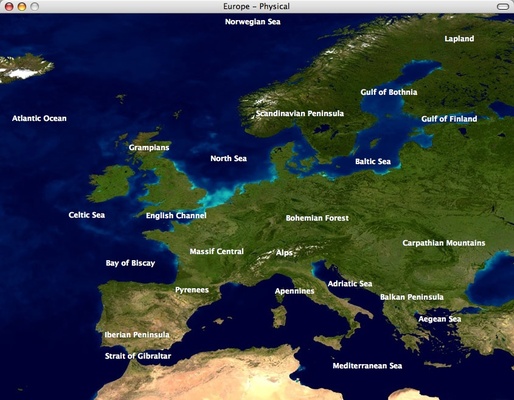Click the Baltic Sea label
Viewport: 514px width, 400px height.
373,162
